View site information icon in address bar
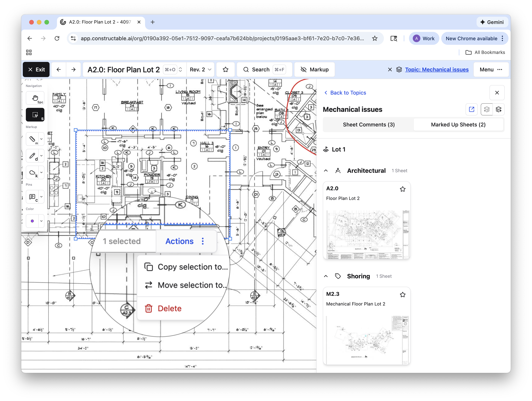532x401 pixels. point(73,39)
